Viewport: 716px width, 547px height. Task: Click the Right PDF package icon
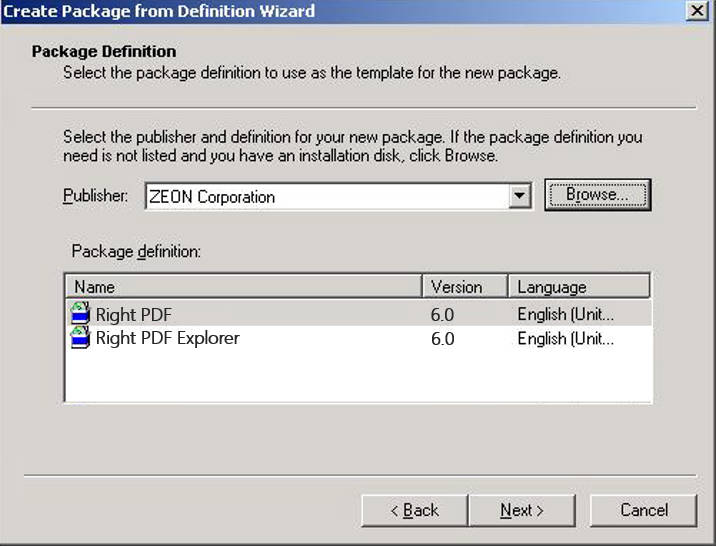point(80,313)
